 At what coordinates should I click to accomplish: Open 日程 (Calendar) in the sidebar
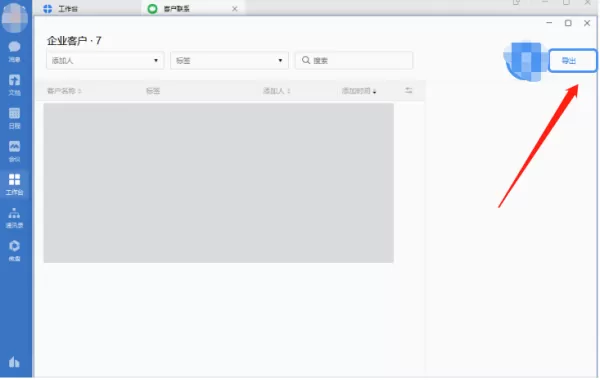click(14, 118)
